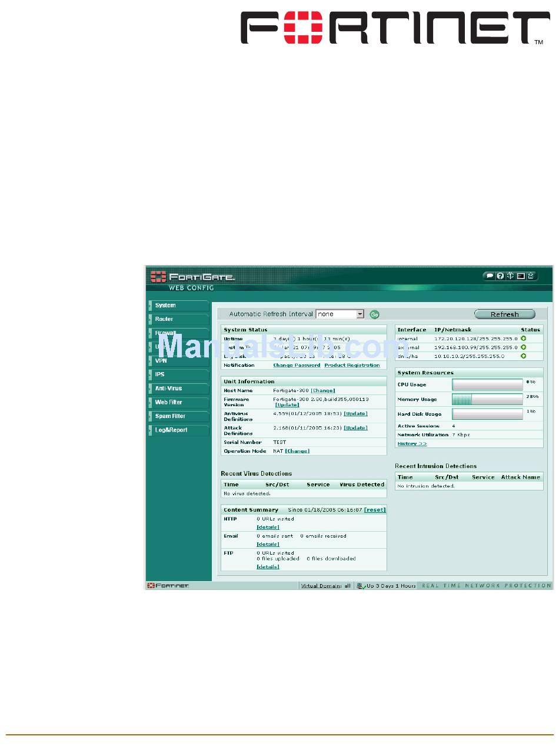559x756 pixels.
Task: Click the "0 files uploaded" text
Action: tap(278, 558)
